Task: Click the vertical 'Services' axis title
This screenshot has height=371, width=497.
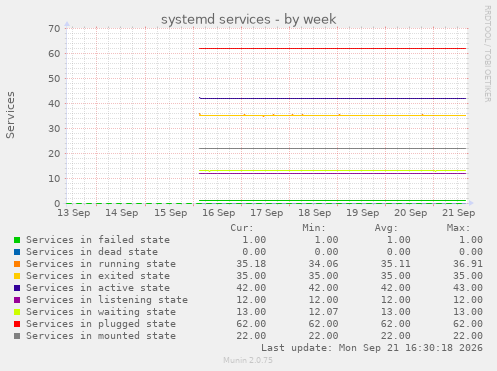Action: pos(10,115)
